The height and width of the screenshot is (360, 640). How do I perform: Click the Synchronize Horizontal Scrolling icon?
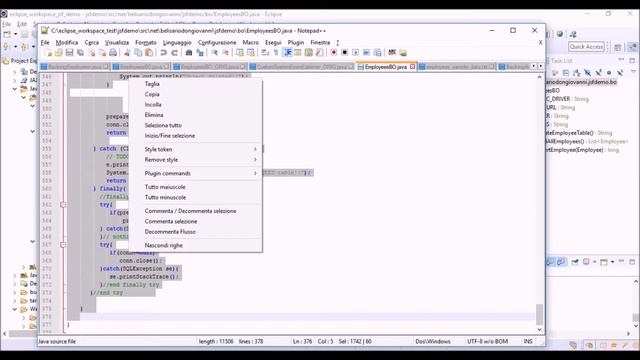[251, 53]
